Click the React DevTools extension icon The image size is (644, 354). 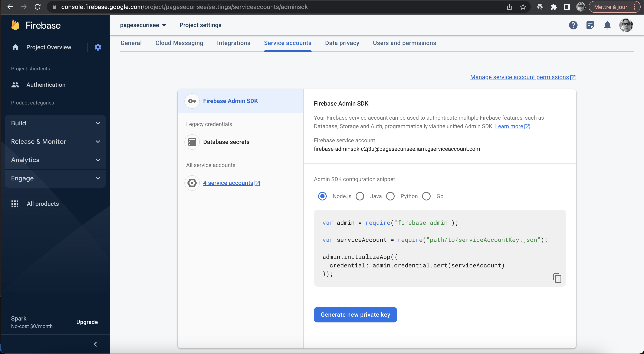click(x=540, y=7)
